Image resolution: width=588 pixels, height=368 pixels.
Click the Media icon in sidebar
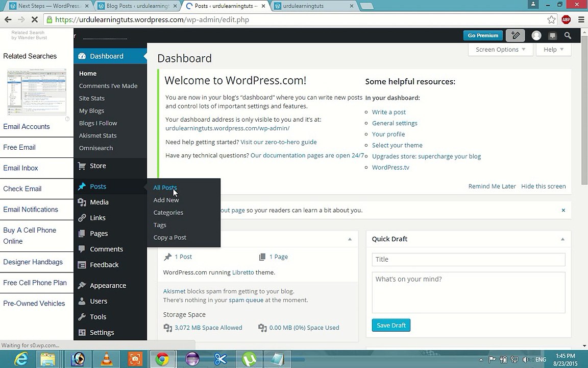coord(82,202)
